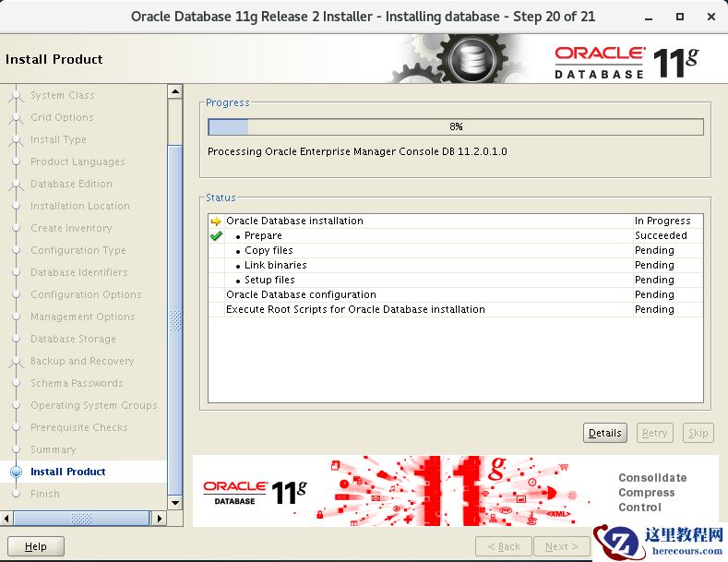Select the Create Inventory step
Screen dimensions: 728x562
[71, 228]
